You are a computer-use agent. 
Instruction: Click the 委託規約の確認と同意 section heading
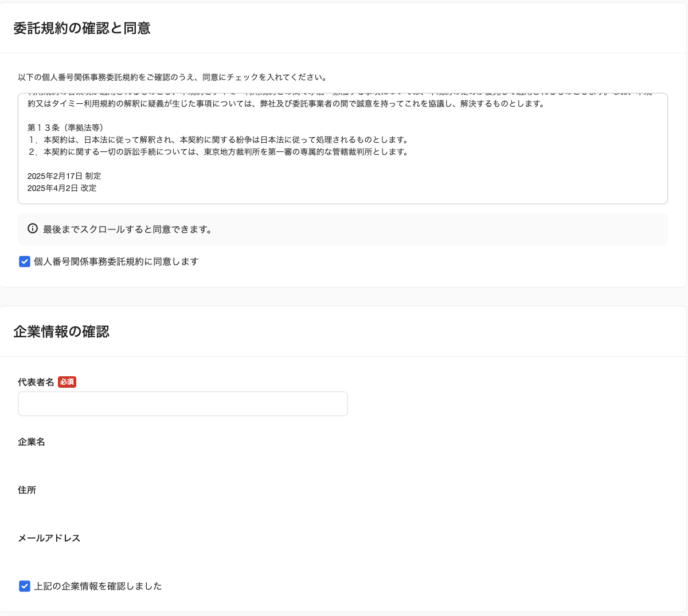(82, 28)
